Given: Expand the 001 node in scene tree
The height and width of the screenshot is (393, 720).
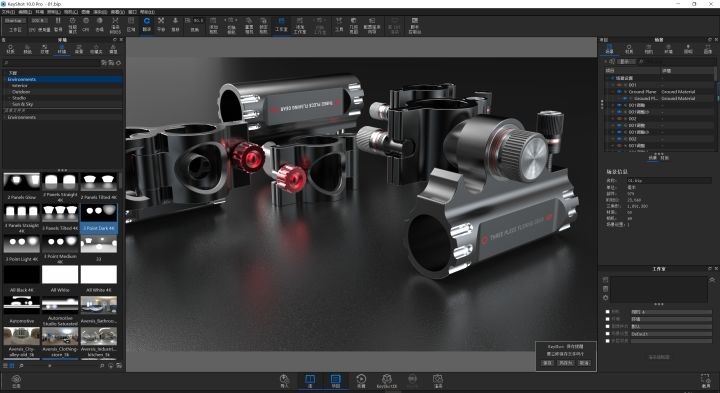Looking at the screenshot, I should [x=613, y=85].
